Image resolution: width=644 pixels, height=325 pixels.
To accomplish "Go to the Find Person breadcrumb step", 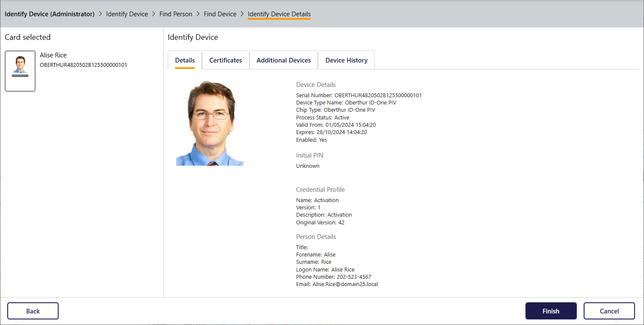I will click(176, 14).
